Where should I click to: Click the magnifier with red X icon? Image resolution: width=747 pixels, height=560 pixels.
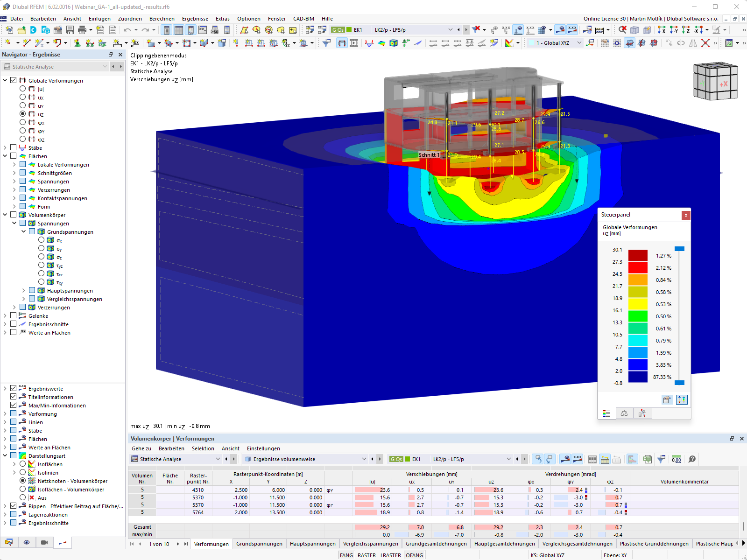click(x=622, y=30)
